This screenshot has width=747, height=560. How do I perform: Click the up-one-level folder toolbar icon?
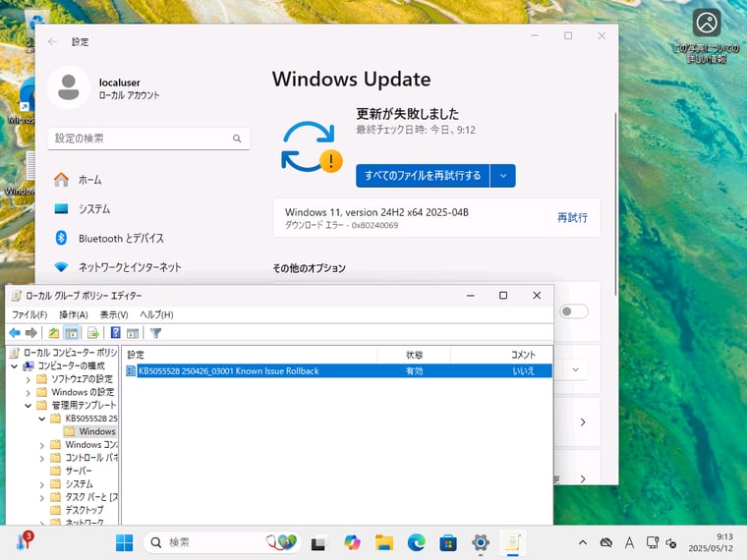(x=54, y=333)
